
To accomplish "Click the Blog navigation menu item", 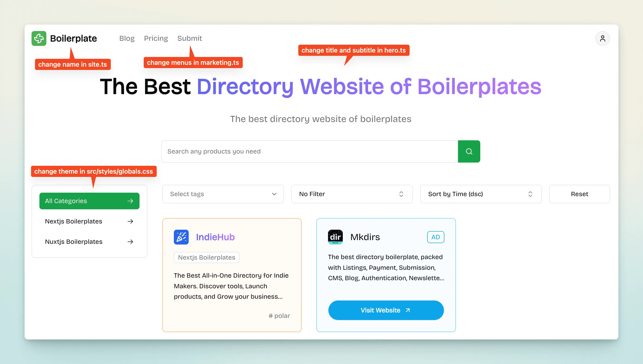I will 127,38.
